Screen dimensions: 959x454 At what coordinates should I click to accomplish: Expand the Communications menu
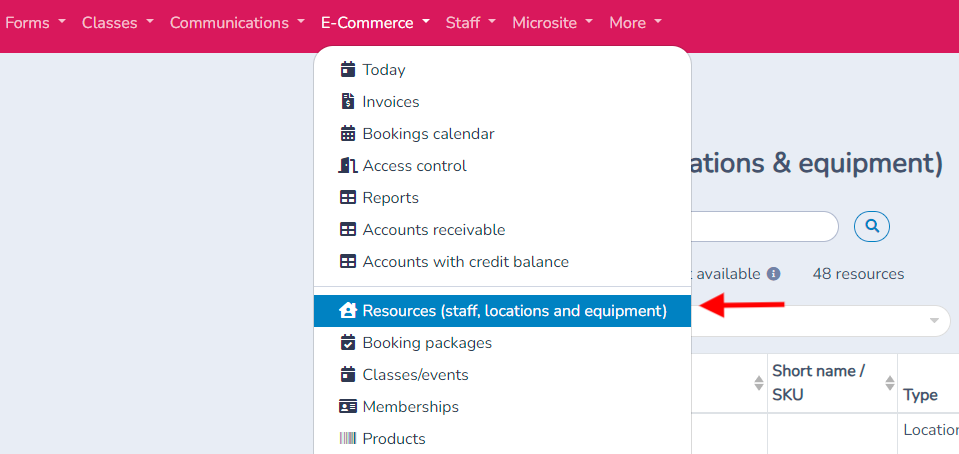coord(237,23)
